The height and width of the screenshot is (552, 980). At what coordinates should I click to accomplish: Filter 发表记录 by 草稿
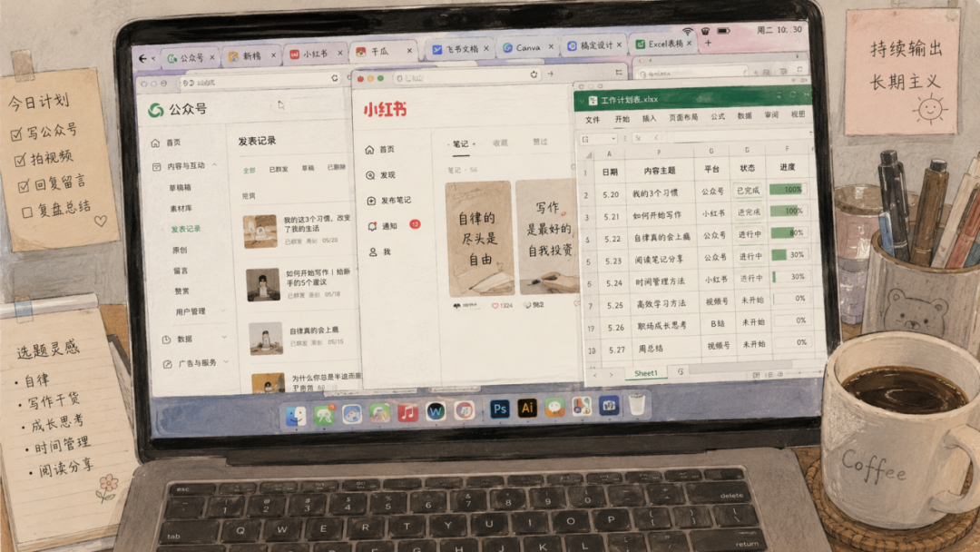pyautogui.click(x=309, y=168)
